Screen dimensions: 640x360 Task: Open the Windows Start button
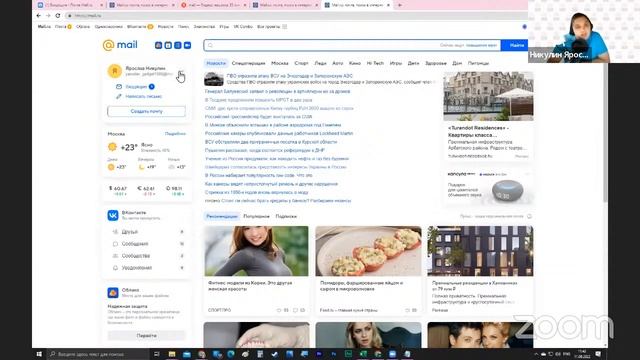39,354
